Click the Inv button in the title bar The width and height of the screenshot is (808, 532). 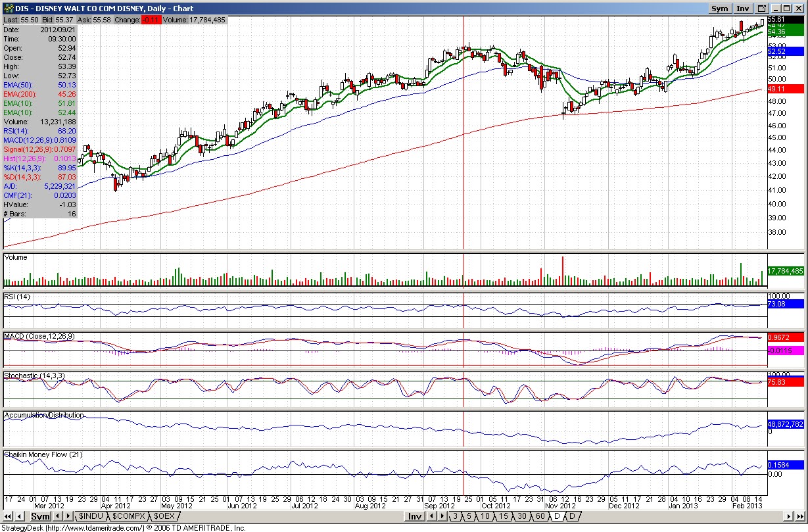[743, 9]
